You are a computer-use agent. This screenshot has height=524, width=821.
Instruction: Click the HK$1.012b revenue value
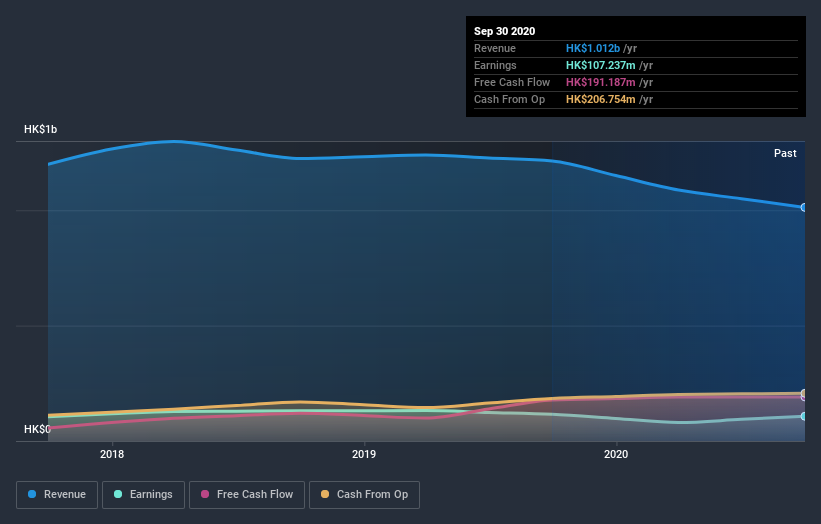click(x=593, y=48)
